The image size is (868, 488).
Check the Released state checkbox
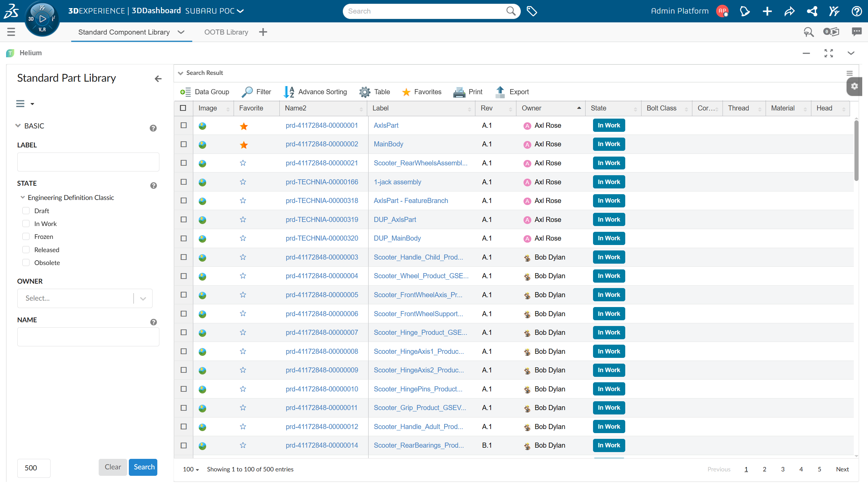26,249
